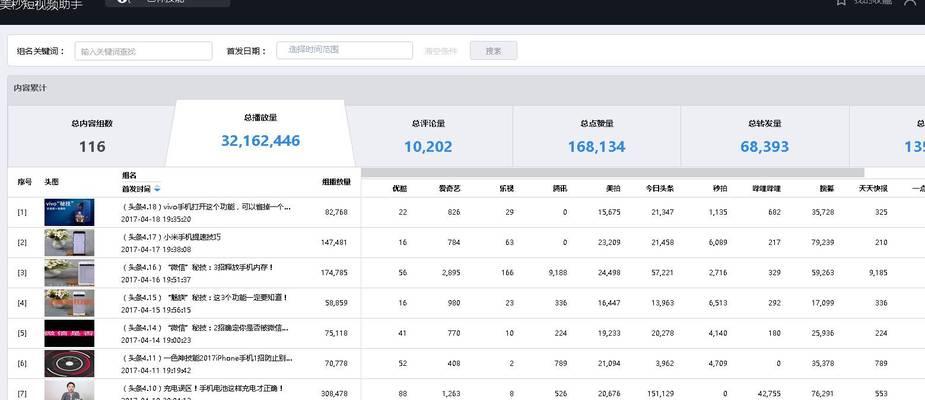Screen dimensions: 925x400
Task: Click the 美秒短视频助手 app title
Action: 40,5
